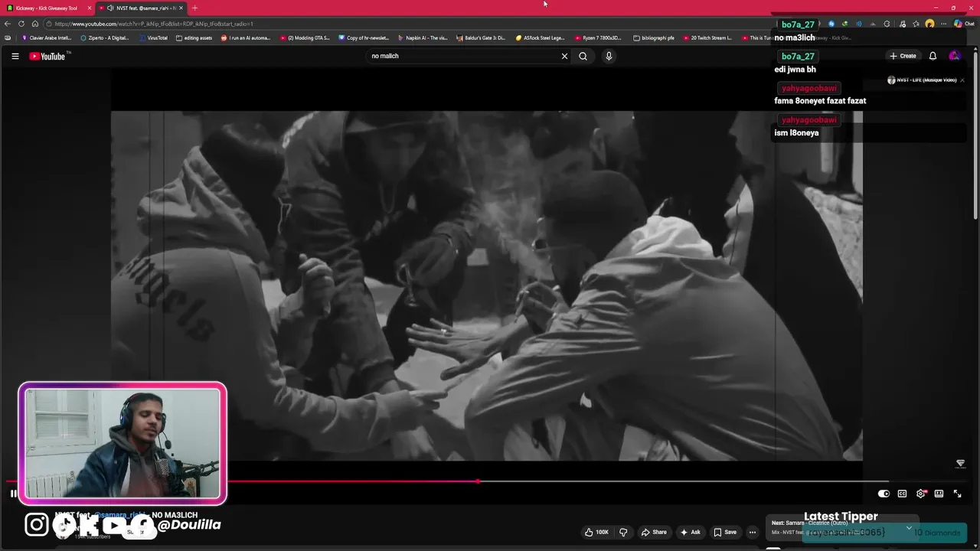Open the YouTube guide hamburger menu
Viewport: 980px width, 551px height.
15,56
